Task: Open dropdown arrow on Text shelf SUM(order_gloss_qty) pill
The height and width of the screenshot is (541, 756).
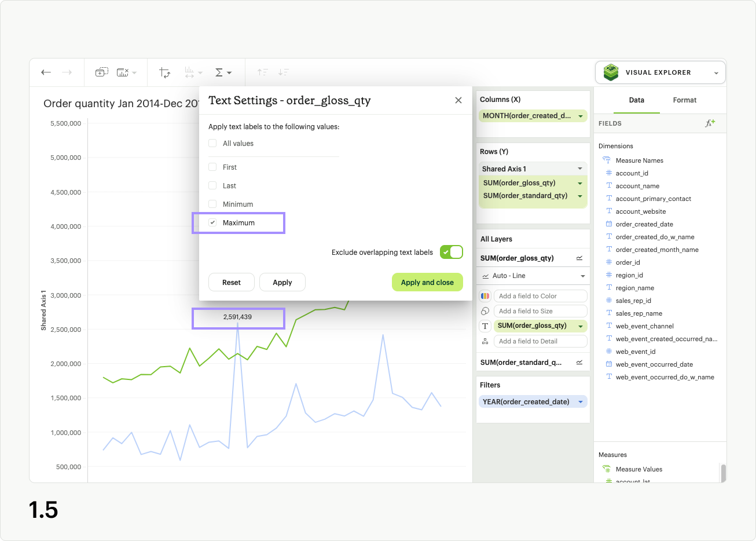Action: click(580, 326)
